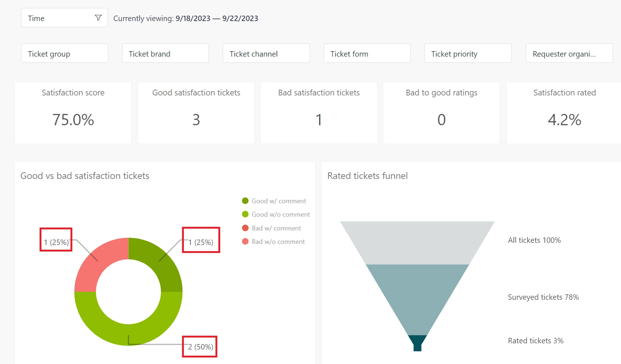Open the Time filter dropdown
Screen dimensions: 621x364
(64, 18)
